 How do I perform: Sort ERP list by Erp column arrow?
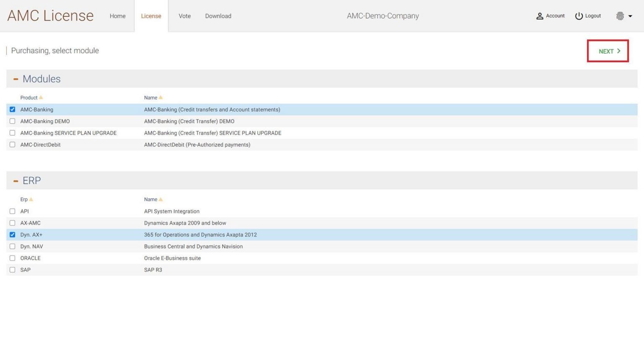pyautogui.click(x=31, y=199)
